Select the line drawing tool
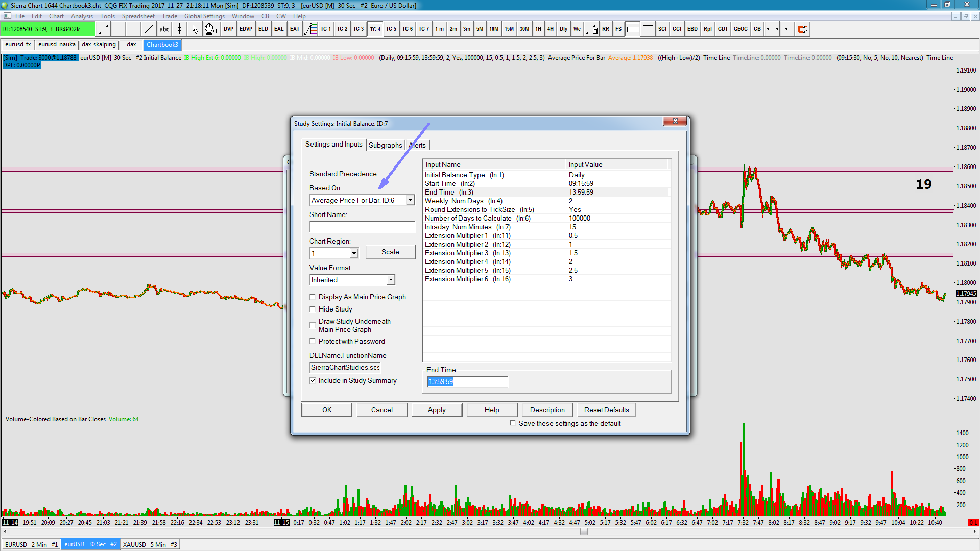The image size is (980, 551). tap(103, 29)
